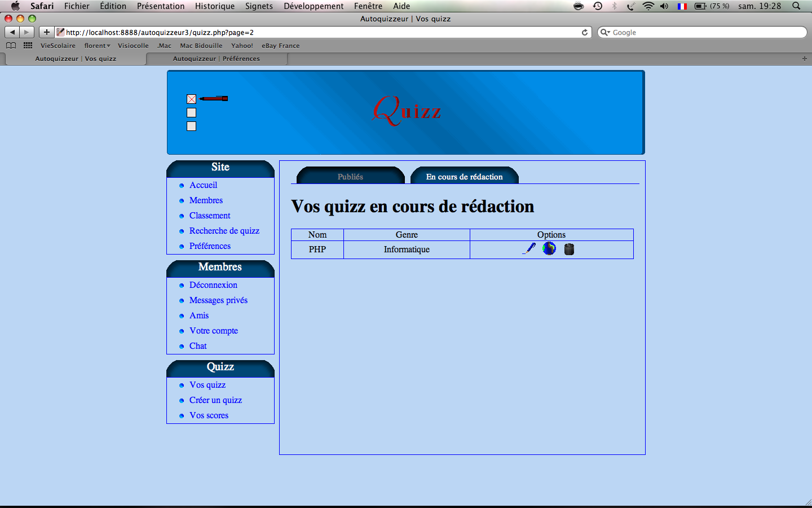The image size is (812, 508).
Task: Expand the florent bookmarks folder dropdown
Action: point(97,46)
